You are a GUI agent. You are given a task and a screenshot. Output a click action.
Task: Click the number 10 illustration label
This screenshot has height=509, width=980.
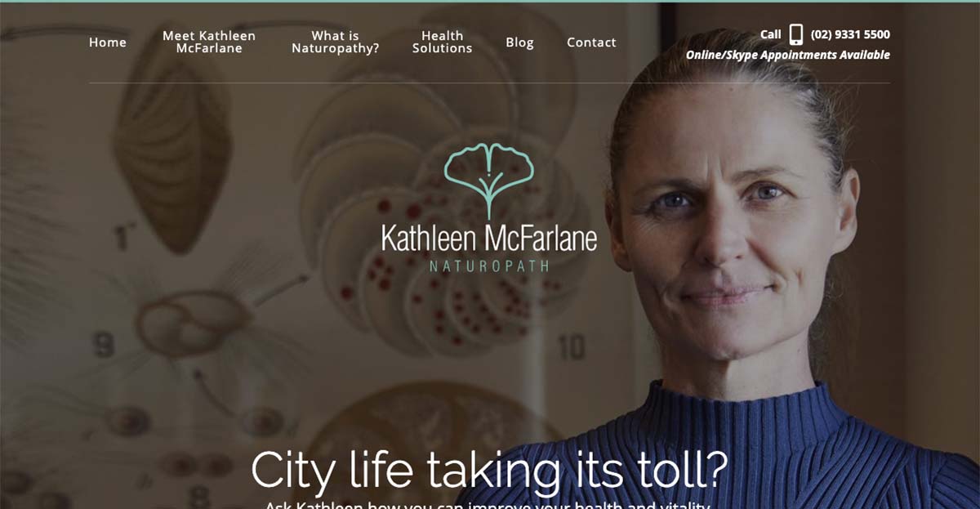(571, 348)
